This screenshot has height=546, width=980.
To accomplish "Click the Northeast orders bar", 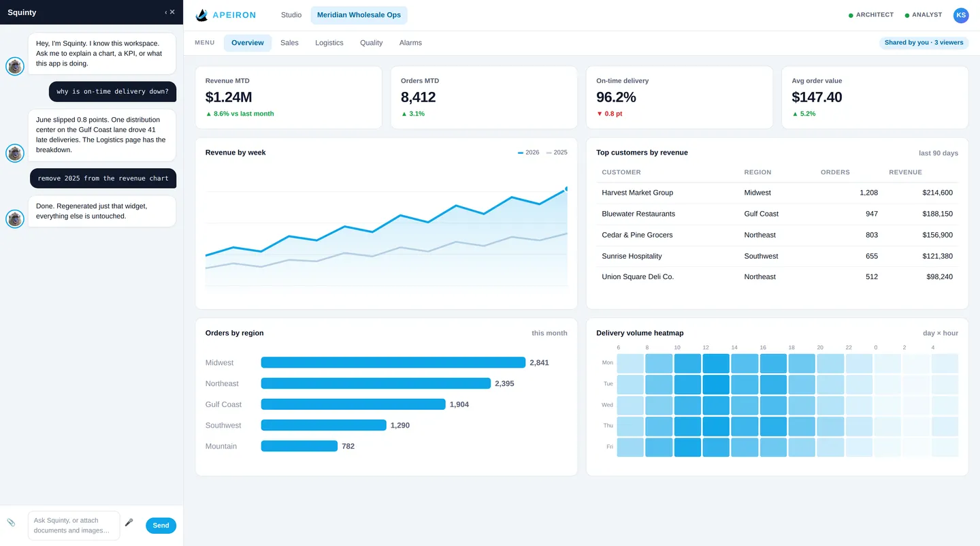I will tap(376, 383).
